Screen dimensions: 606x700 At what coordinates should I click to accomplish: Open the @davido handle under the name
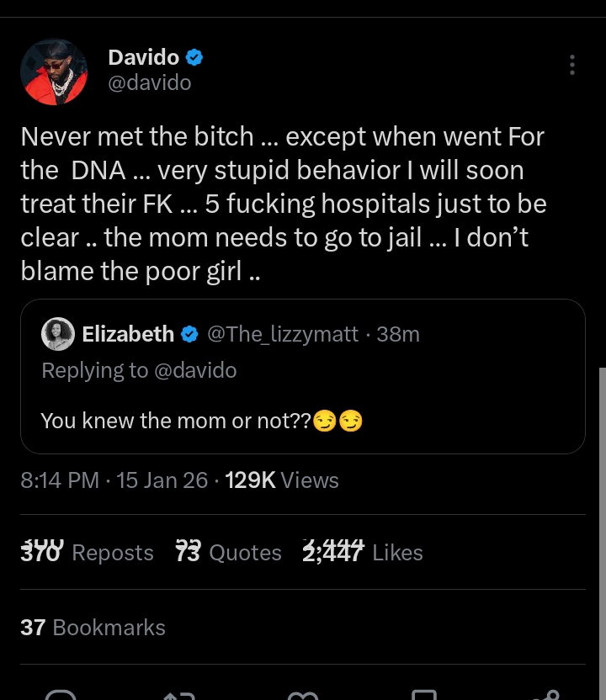[x=150, y=82]
